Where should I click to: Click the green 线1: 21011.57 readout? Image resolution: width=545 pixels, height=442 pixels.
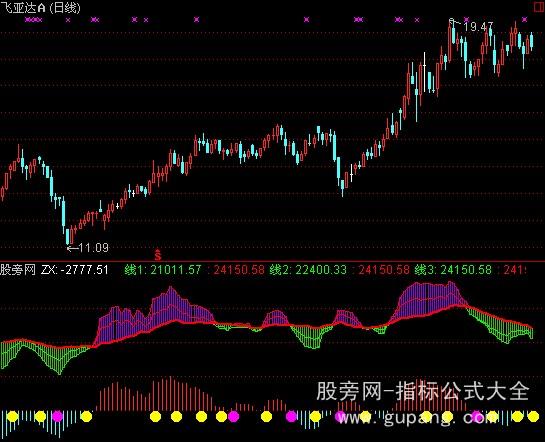[163, 270]
